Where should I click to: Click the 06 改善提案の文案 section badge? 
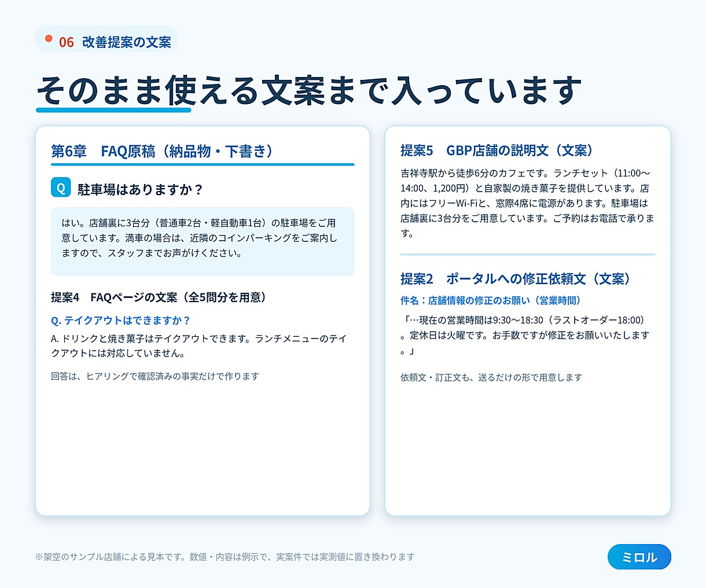coord(106,40)
